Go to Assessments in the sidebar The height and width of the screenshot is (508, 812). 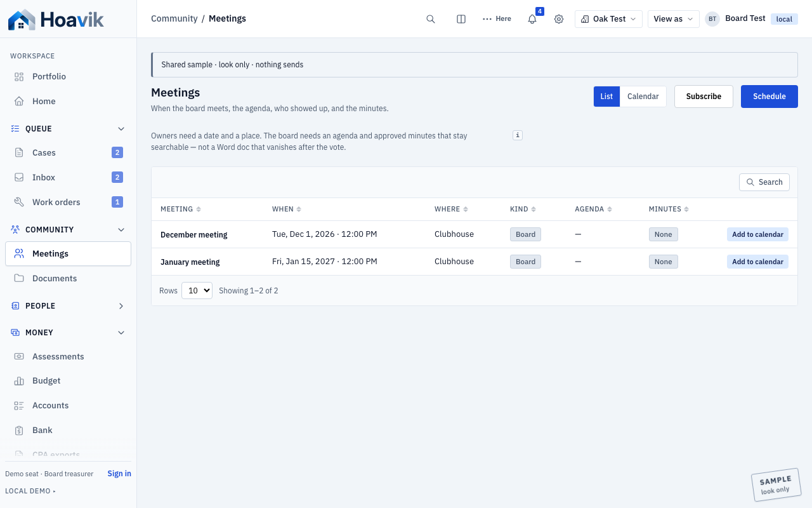point(68,357)
